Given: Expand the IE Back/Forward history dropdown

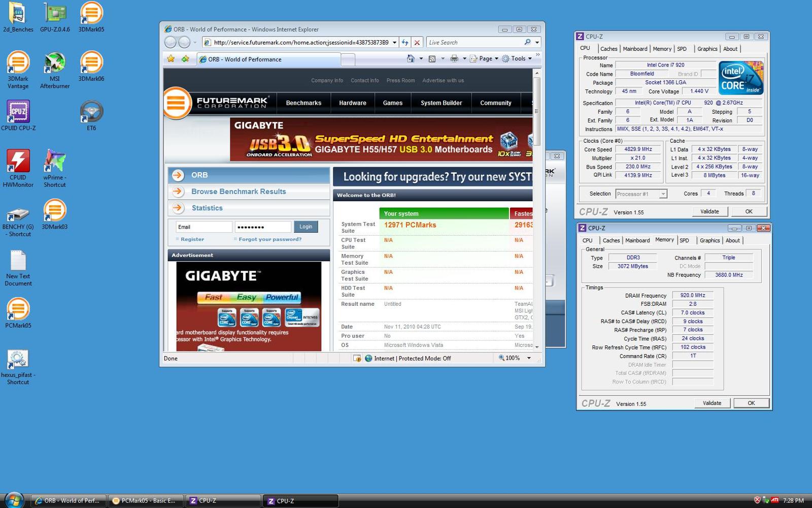Looking at the screenshot, I should (195, 43).
